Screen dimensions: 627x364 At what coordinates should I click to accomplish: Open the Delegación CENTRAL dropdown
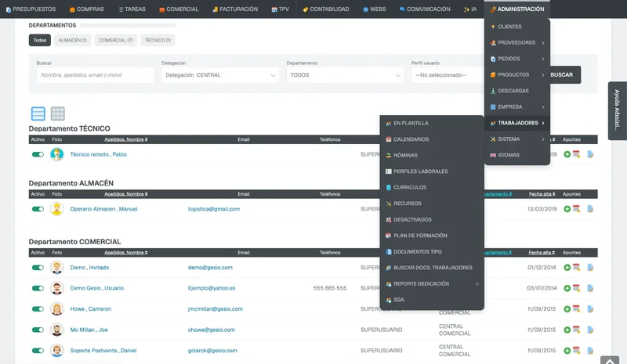coord(220,75)
